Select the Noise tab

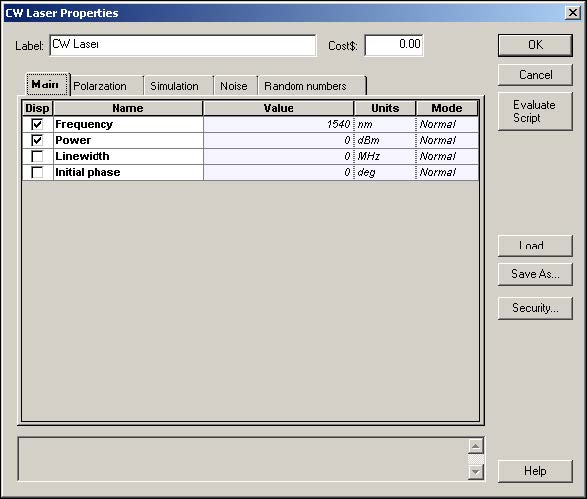pos(235,86)
